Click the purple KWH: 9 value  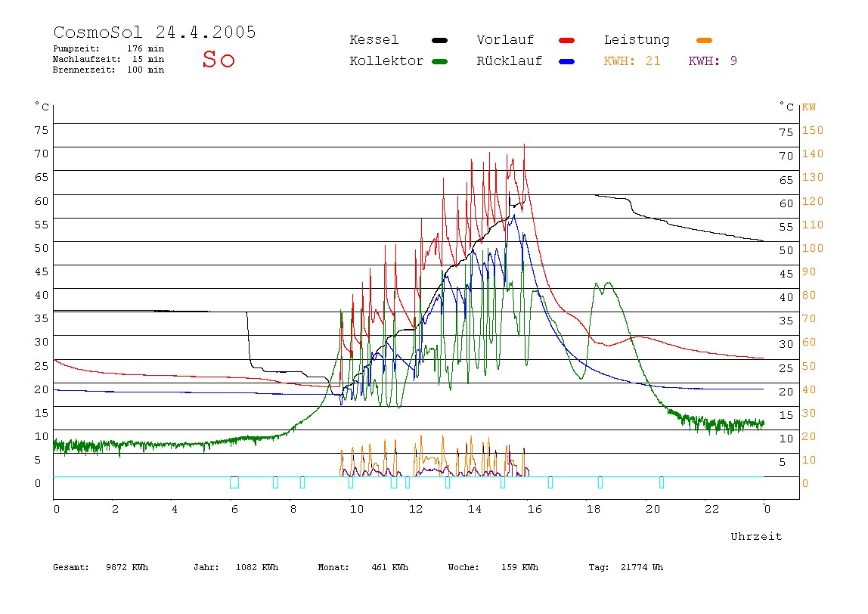pyautogui.click(x=713, y=61)
